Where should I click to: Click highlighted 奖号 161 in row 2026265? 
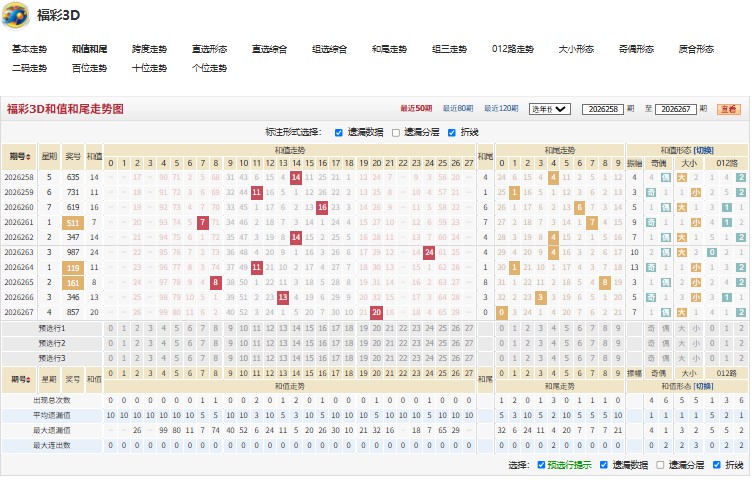(73, 283)
